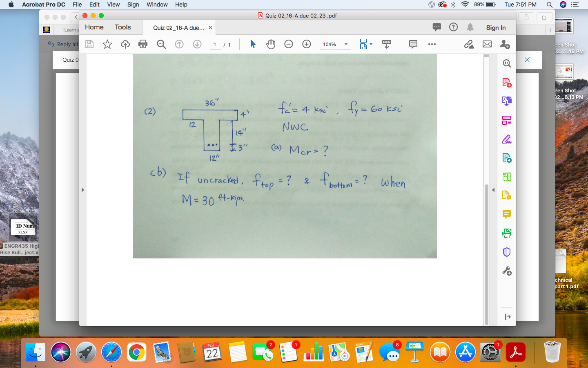Open Scan & OCR tool in sidebar
Screen dimensions: 588x368
(x=507, y=233)
